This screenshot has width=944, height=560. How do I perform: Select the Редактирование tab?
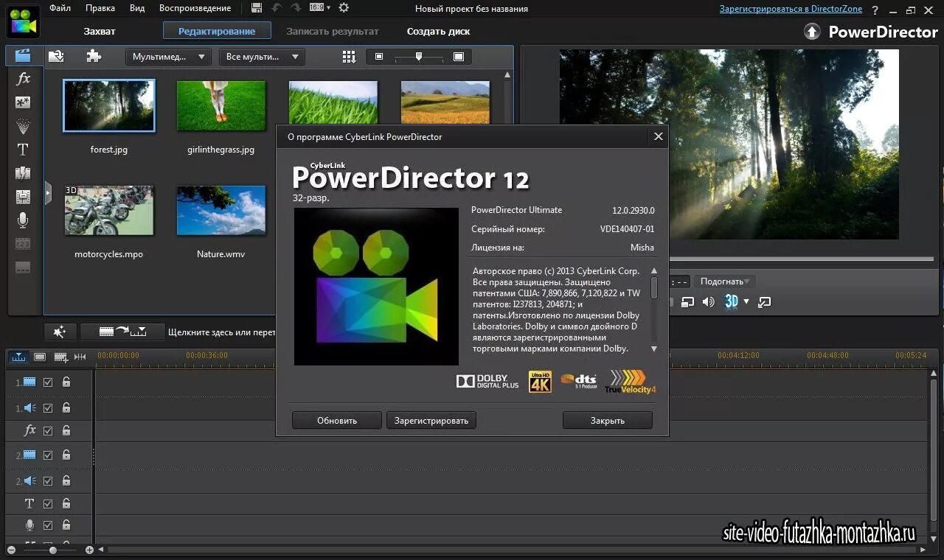[x=217, y=31]
